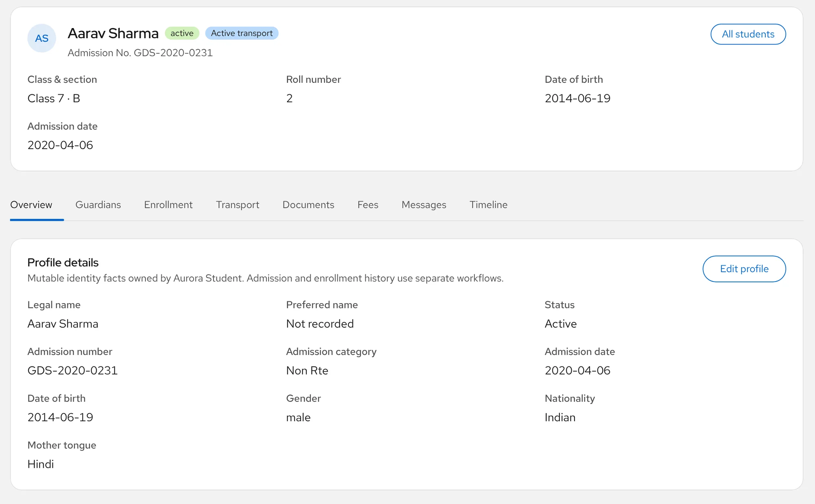This screenshot has width=815, height=504.
Task: Select the Transport tab
Action: pos(238,205)
